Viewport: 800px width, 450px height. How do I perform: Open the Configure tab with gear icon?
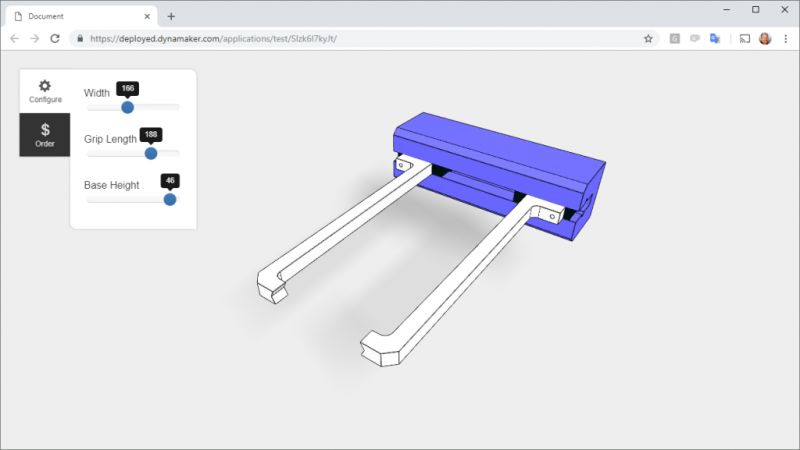pos(45,91)
